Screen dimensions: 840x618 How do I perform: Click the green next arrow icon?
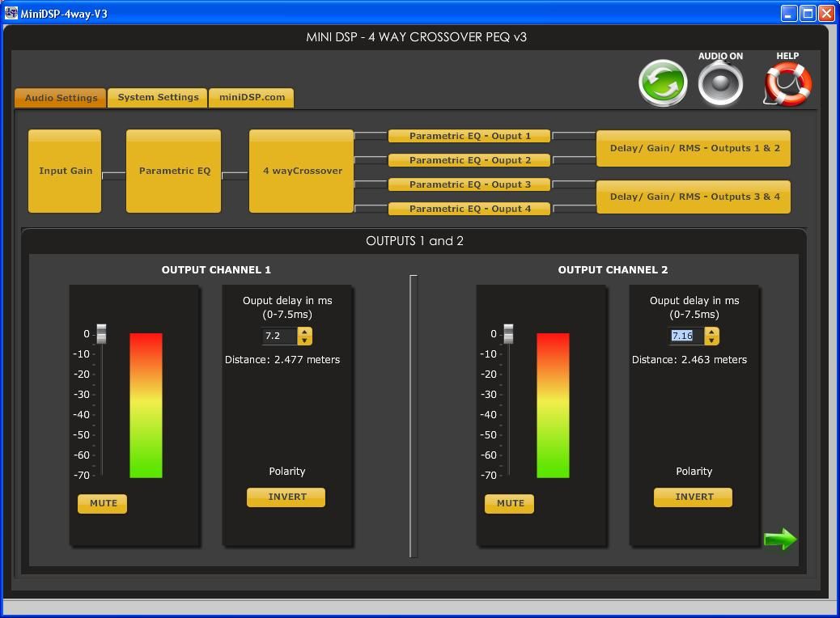[780, 540]
